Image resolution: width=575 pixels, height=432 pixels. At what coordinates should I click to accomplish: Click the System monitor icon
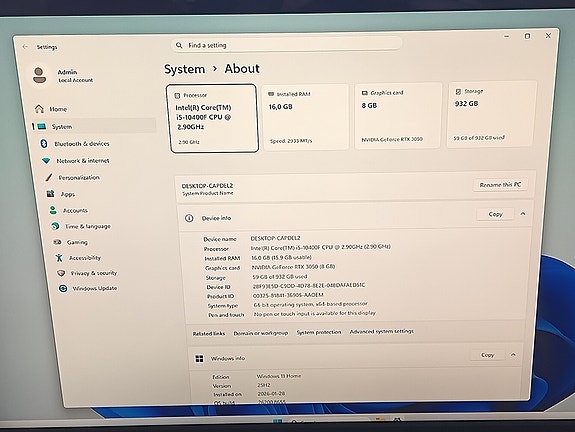point(41,127)
